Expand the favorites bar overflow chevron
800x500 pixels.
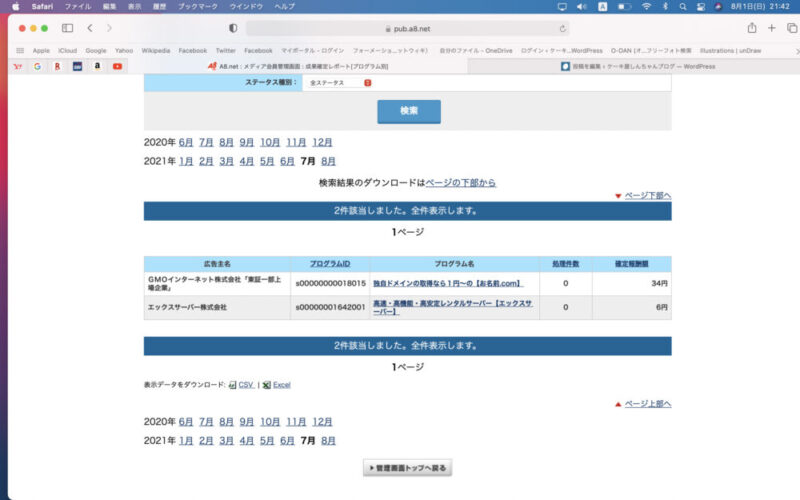tap(797, 51)
